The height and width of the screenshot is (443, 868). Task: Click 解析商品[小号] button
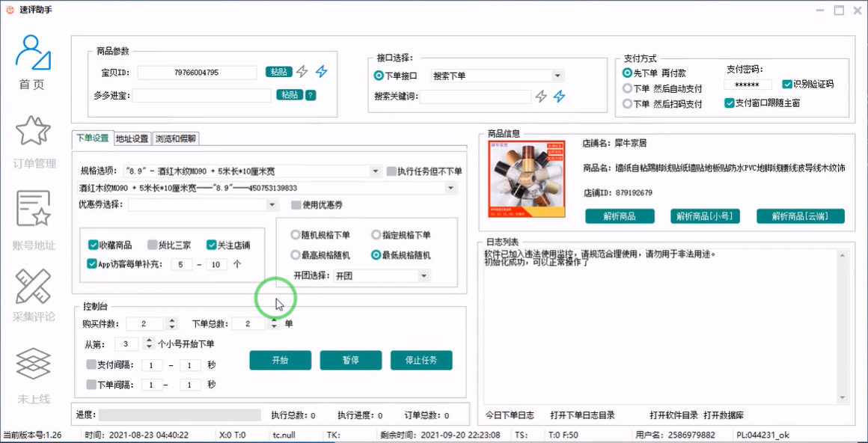[x=705, y=216]
